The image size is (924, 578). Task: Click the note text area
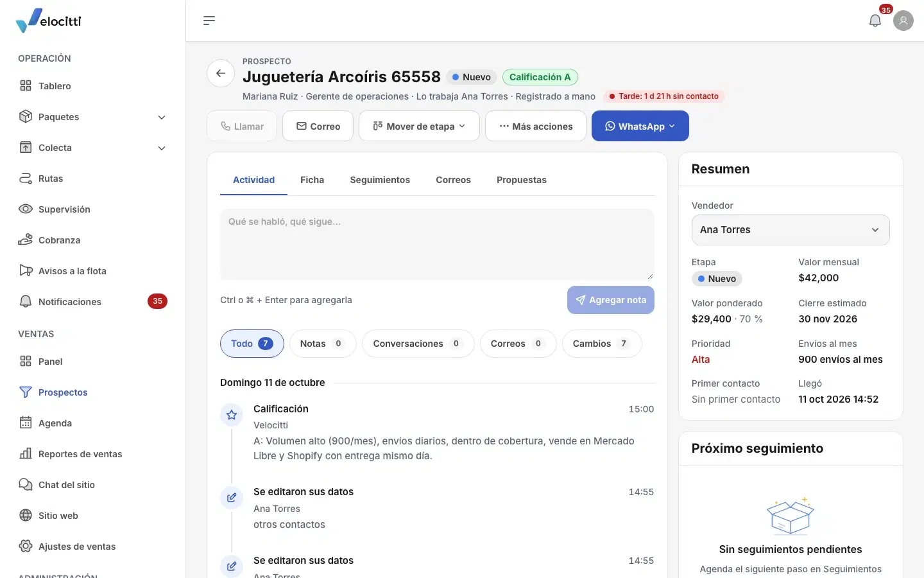tap(437, 244)
